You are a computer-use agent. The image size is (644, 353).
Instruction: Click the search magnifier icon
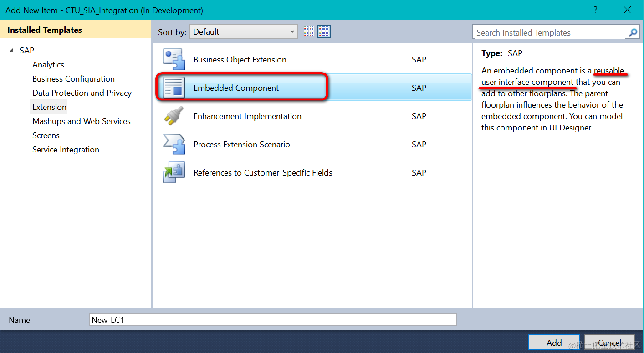[x=633, y=32]
